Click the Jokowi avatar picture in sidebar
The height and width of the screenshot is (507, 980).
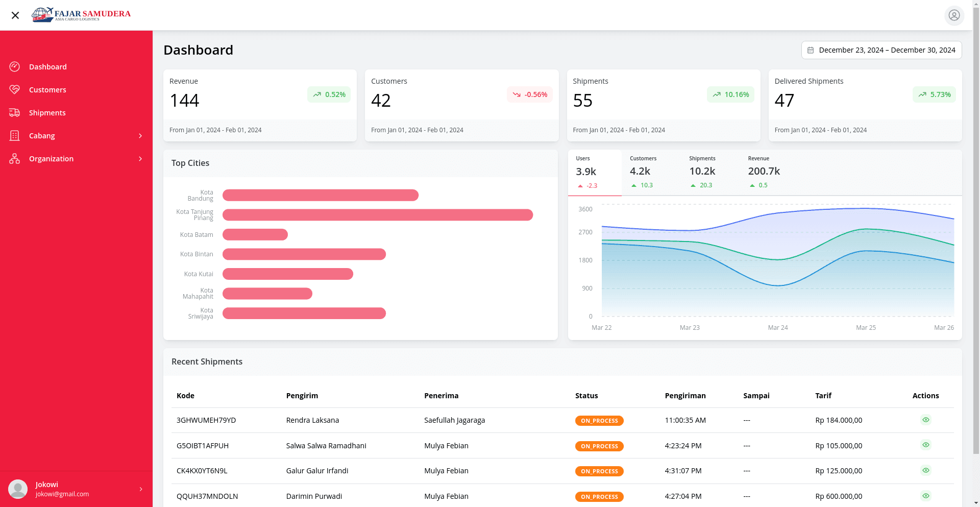tap(18, 489)
